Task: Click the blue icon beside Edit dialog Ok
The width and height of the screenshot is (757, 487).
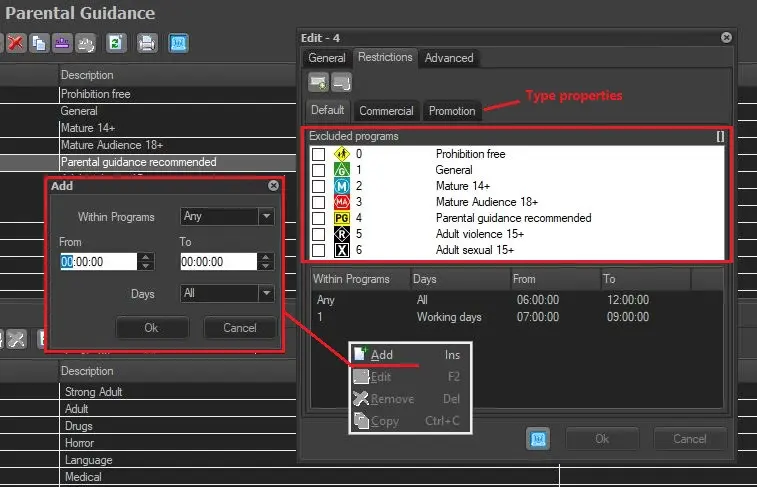Action: (538, 438)
